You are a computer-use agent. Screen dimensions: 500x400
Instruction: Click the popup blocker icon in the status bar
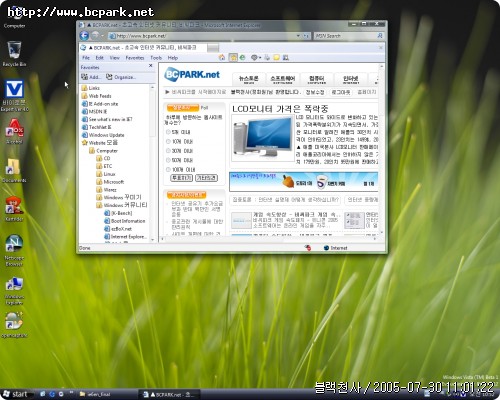308,248
